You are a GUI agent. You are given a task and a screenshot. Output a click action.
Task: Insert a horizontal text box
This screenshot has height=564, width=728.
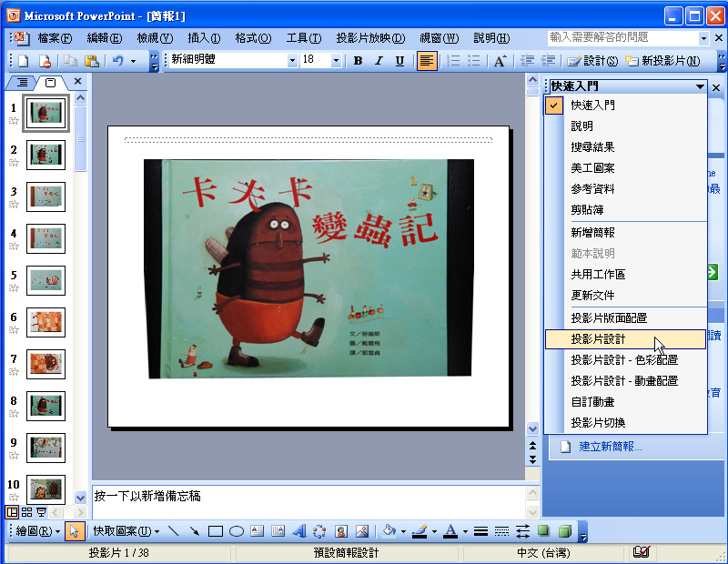[257, 531]
